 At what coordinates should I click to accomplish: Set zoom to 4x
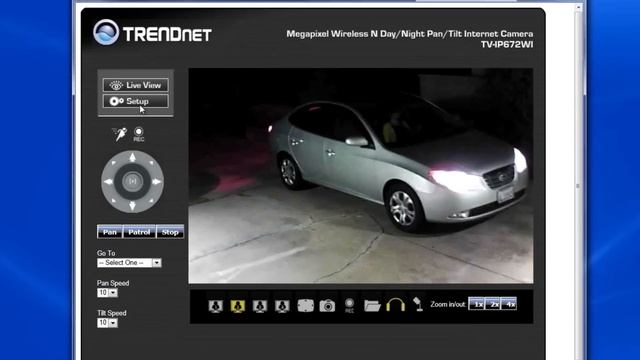click(509, 304)
